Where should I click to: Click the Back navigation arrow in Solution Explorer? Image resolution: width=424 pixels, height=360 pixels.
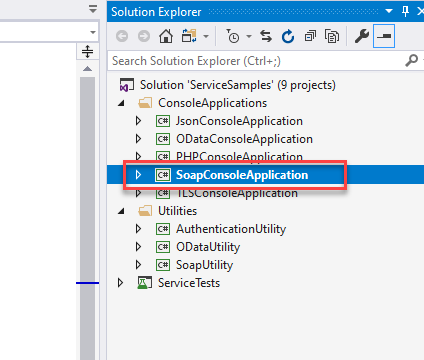(x=122, y=36)
